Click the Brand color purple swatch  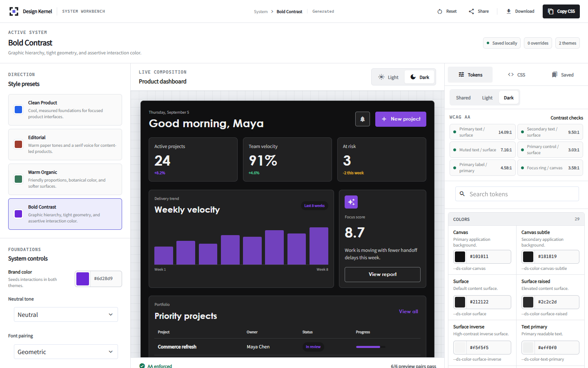pyautogui.click(x=83, y=279)
